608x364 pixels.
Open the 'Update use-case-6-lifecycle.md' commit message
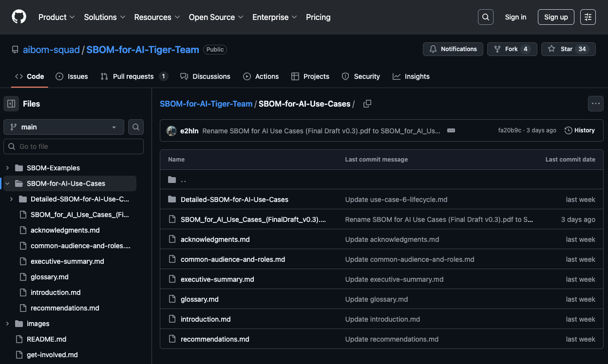[x=396, y=200]
